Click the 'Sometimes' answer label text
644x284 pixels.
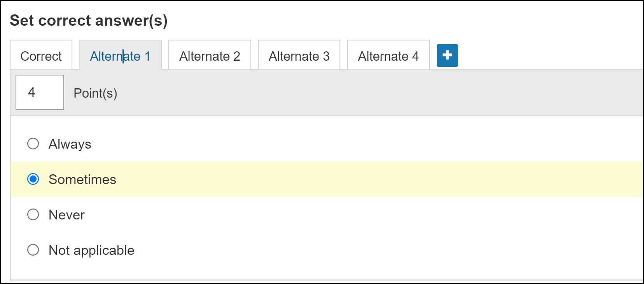82,179
